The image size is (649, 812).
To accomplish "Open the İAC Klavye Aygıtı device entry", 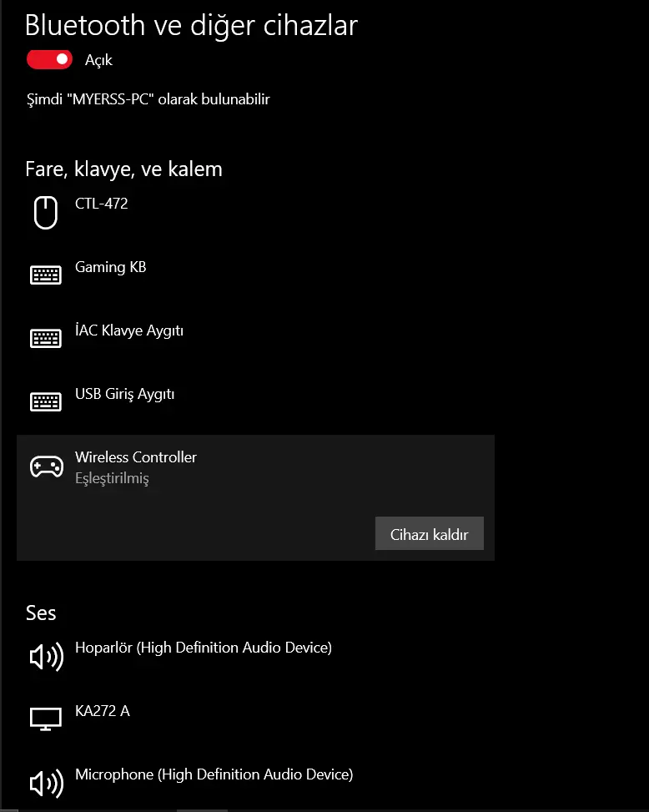I will click(x=255, y=339).
